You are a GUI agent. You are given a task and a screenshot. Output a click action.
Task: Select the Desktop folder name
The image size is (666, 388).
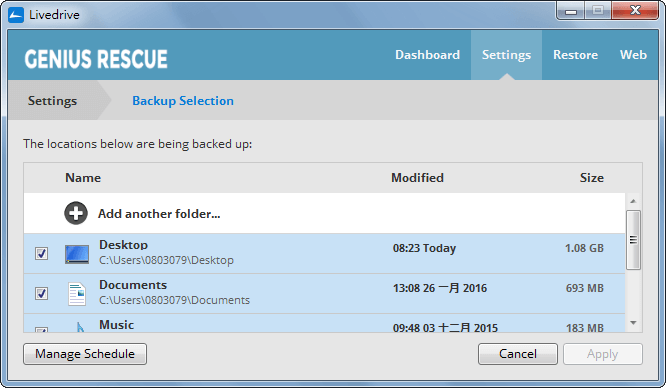pos(124,245)
